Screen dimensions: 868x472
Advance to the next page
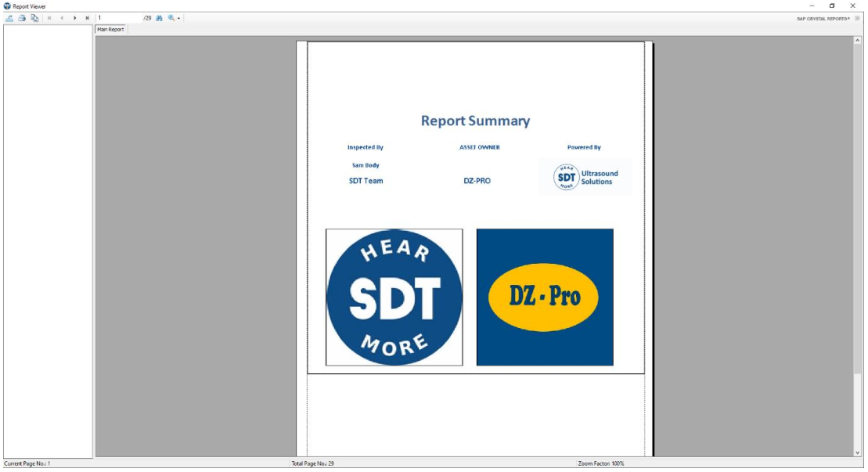[x=75, y=18]
